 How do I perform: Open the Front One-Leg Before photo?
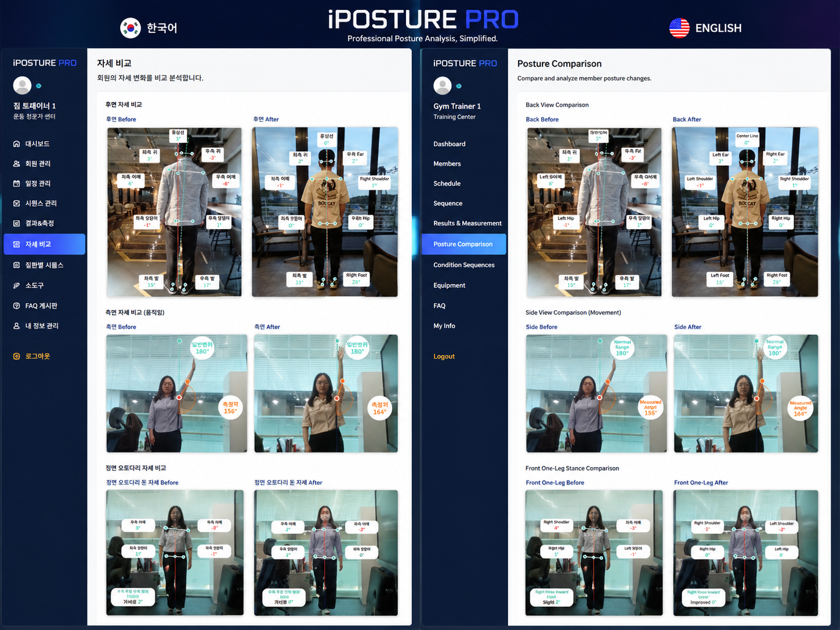(x=594, y=552)
